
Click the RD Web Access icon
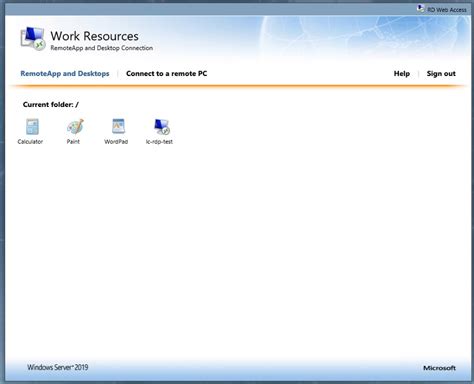[421, 9]
